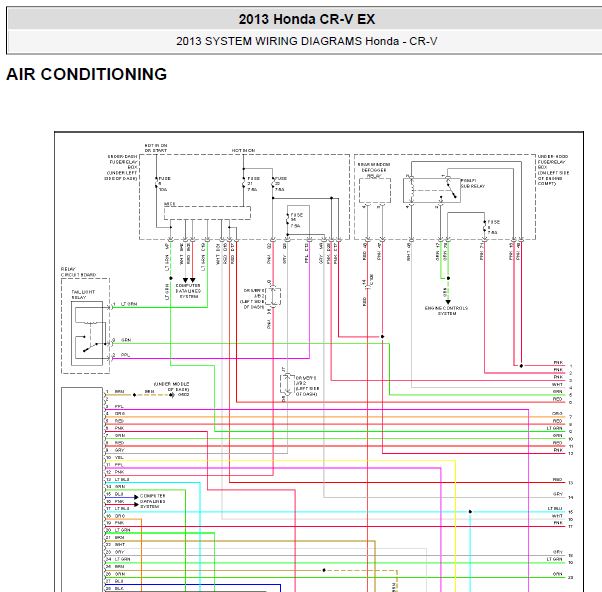Click the "18 ORG" pin on left connector
The width and height of the screenshot is (602, 592).
point(115,516)
